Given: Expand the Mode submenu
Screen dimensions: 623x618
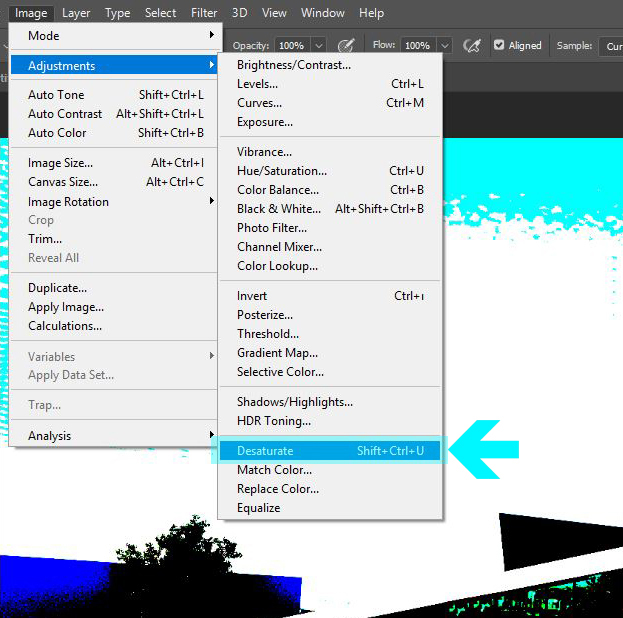Looking at the screenshot, I should (114, 36).
